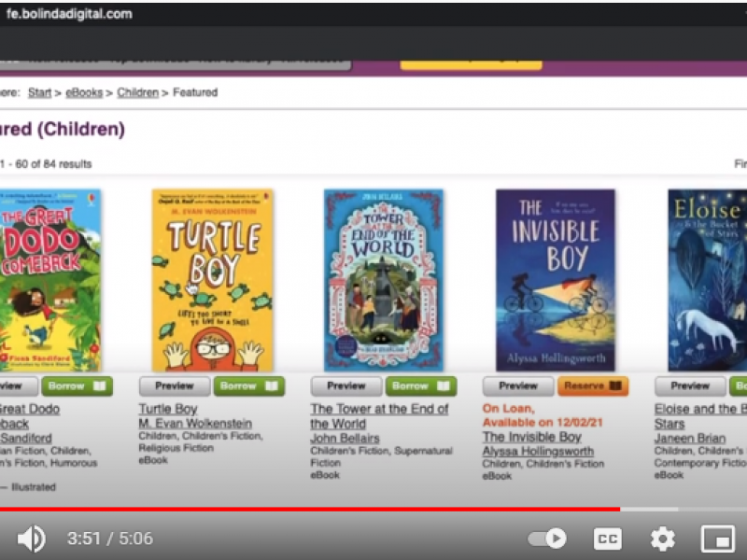This screenshot has height=560, width=747.
Task: Click the yellow button in the purple header
Action: pos(471,65)
